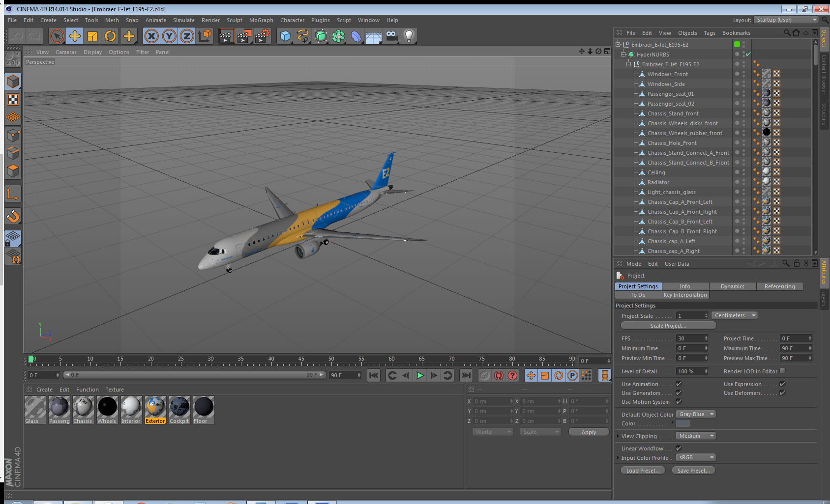Select the Exterior material thumbnail
This screenshot has width=830, height=504.
click(x=155, y=410)
